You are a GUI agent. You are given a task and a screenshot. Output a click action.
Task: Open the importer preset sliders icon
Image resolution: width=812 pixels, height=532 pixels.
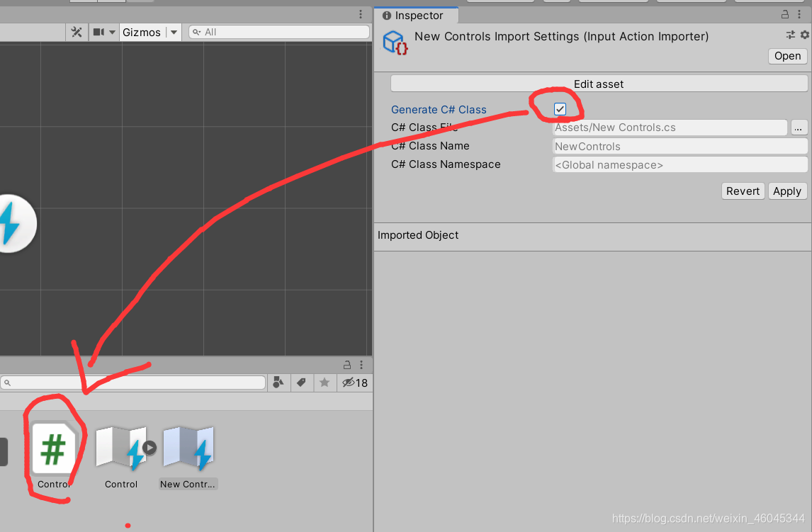790,35
